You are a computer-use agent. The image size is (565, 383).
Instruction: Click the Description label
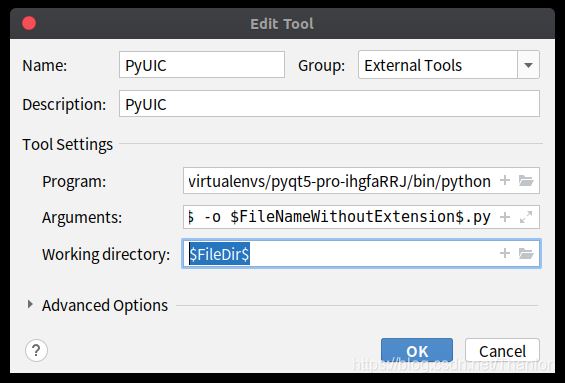[x=64, y=104]
